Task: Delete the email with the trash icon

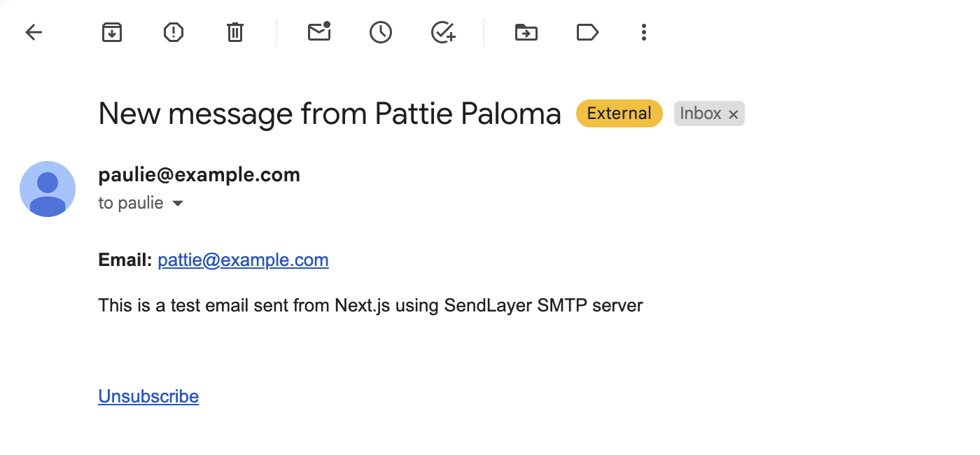Action: coord(234,32)
